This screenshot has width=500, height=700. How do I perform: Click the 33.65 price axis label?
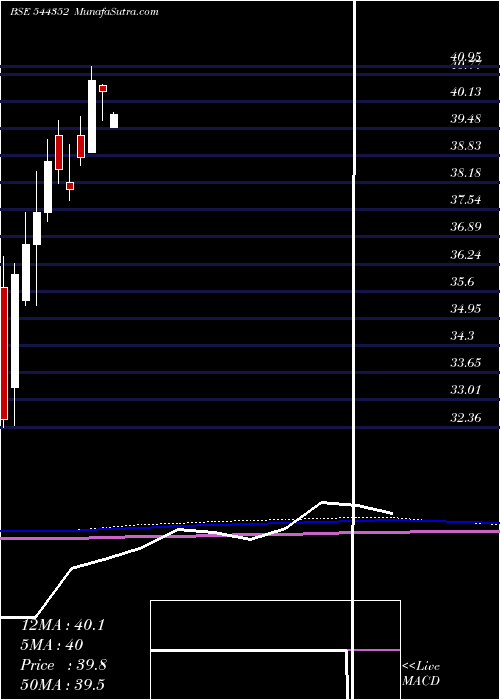pyautogui.click(x=466, y=362)
